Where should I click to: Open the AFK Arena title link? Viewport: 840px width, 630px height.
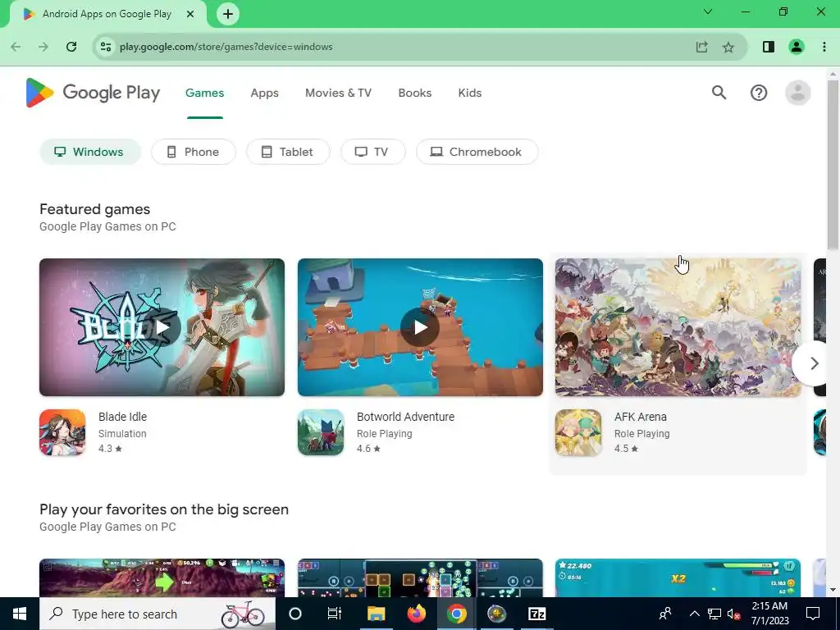pos(641,416)
